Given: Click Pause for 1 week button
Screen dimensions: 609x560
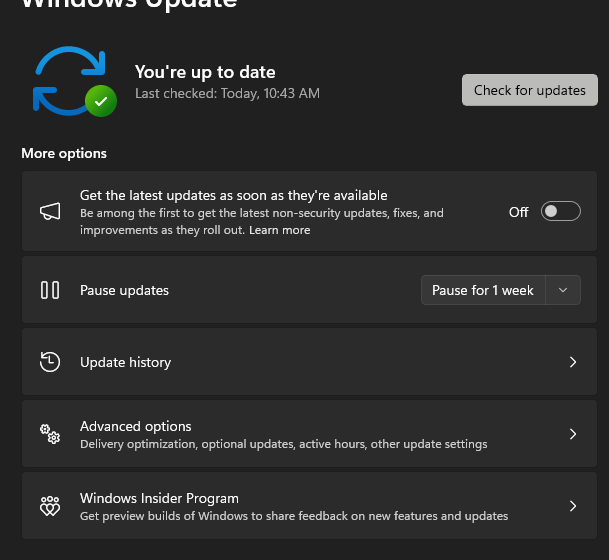Looking at the screenshot, I should click(x=483, y=290).
